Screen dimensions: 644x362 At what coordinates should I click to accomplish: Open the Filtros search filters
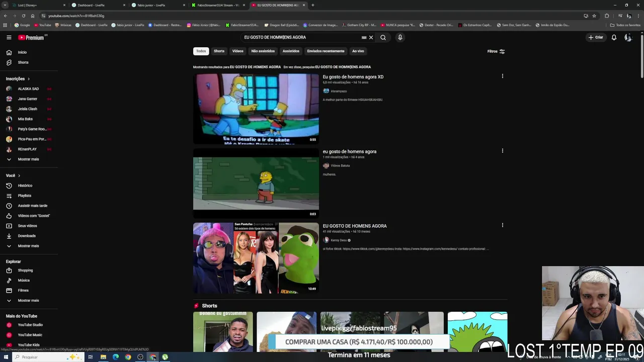[x=496, y=51]
